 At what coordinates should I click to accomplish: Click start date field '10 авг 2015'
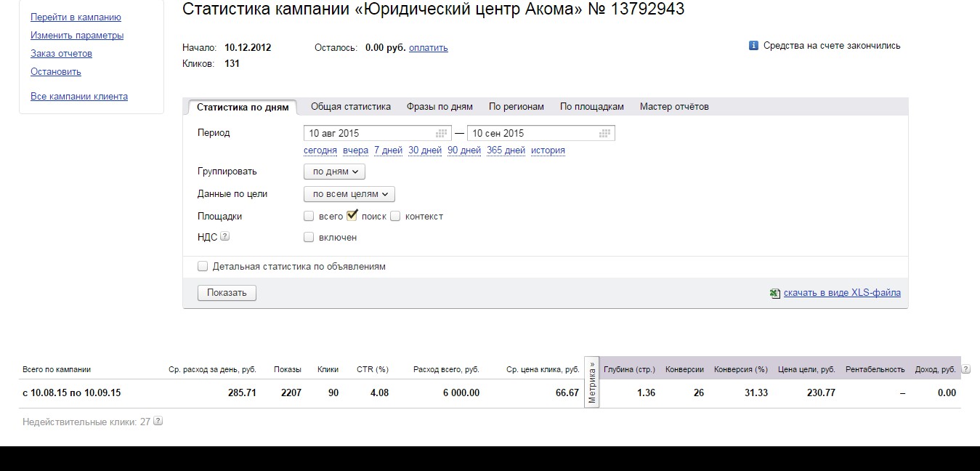(378, 134)
